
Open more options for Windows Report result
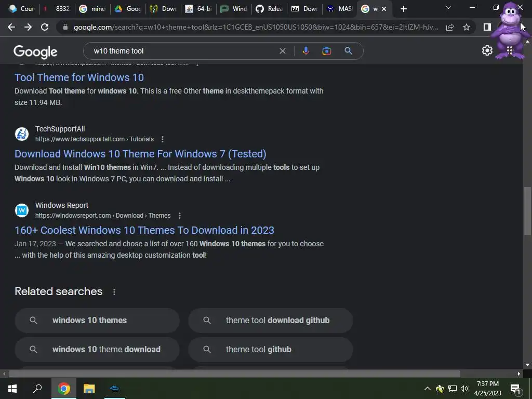tap(180, 216)
